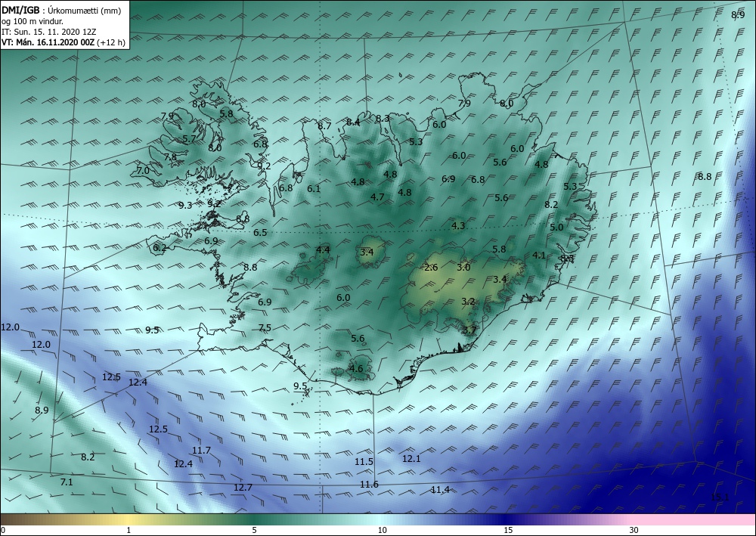Click the "og 100 m vindur." legend line

[x=33, y=21]
